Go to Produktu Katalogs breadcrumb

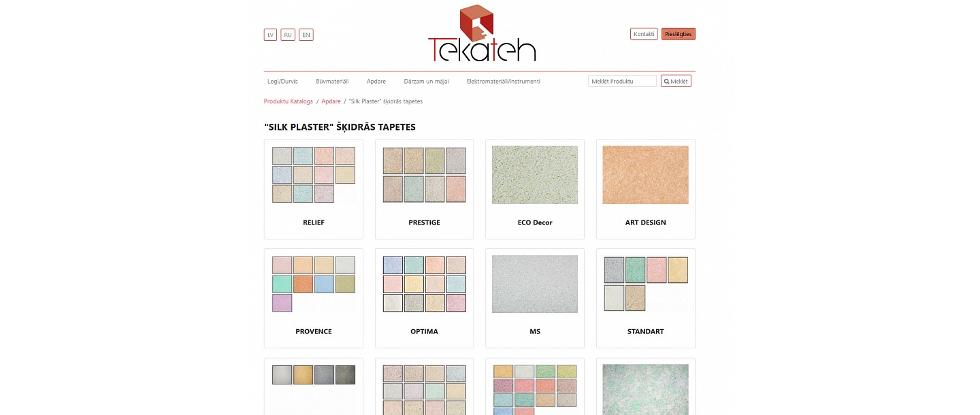tap(288, 101)
